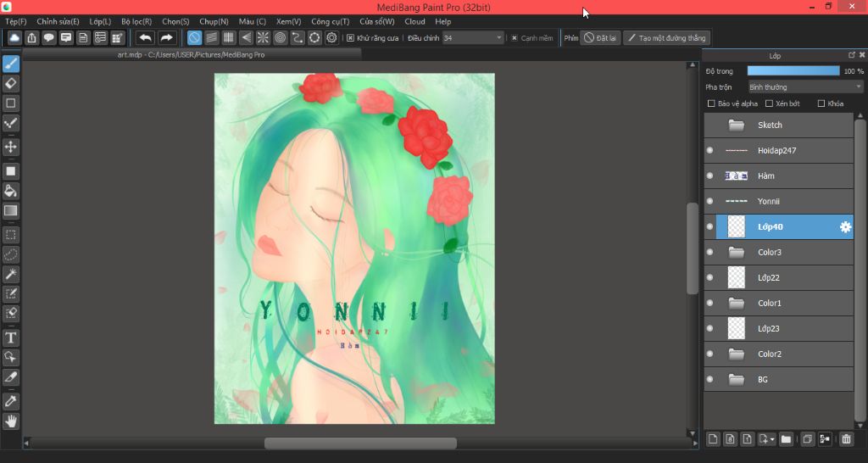Delete layer with the trash icon
868x463 pixels.
846,439
